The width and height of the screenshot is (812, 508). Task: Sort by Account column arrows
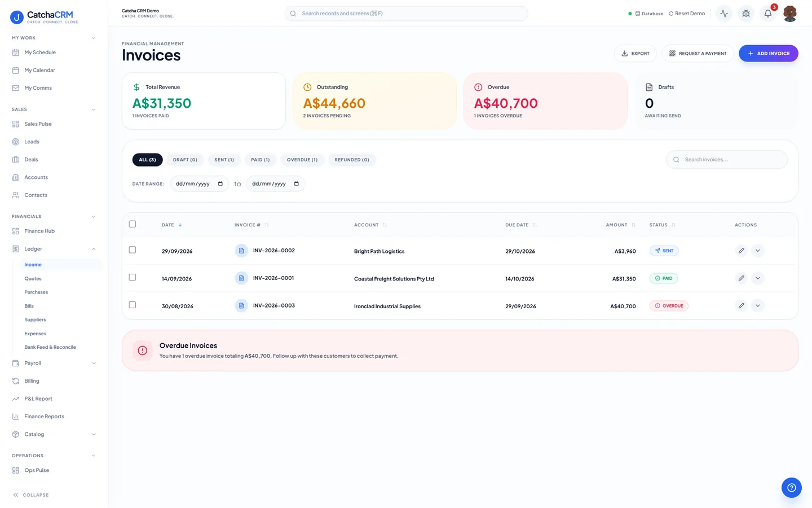point(385,225)
